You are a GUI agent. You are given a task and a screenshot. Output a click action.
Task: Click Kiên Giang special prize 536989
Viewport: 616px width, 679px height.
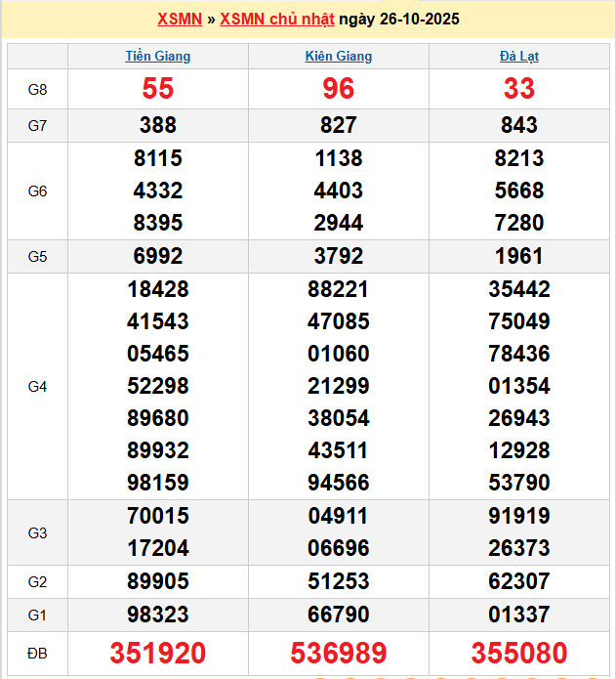(x=339, y=653)
